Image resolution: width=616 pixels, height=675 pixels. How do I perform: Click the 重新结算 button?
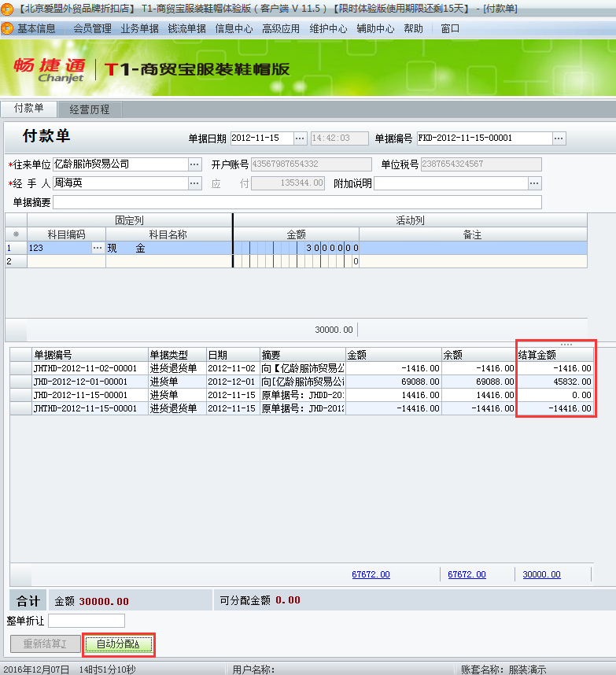(x=45, y=644)
